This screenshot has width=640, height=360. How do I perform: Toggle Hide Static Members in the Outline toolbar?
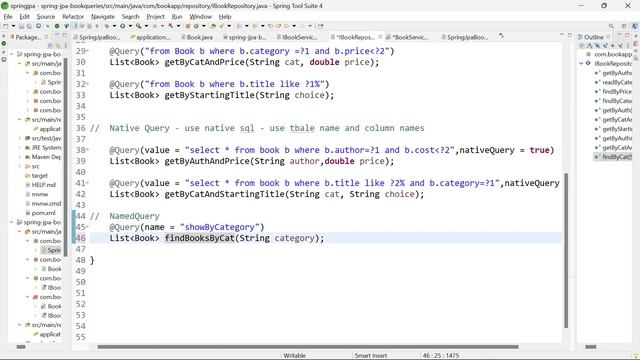(605, 45)
